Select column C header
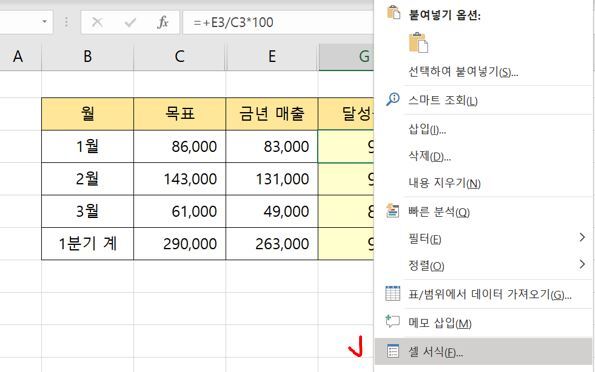The height and width of the screenshot is (372, 595). [179, 57]
